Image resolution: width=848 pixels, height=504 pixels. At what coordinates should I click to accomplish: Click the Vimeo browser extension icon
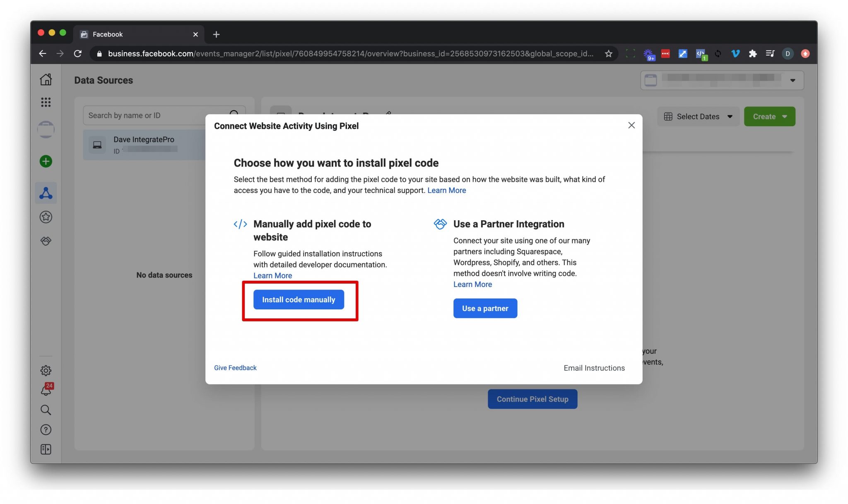coord(735,53)
